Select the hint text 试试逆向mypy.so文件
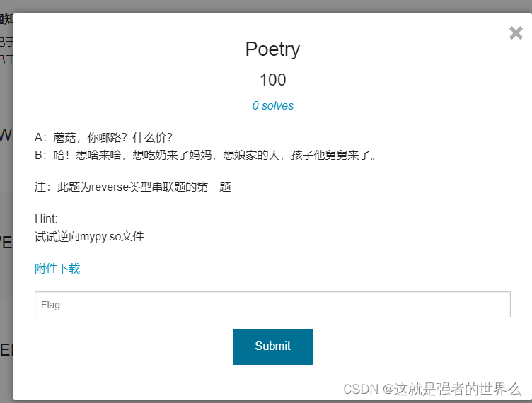 point(89,236)
